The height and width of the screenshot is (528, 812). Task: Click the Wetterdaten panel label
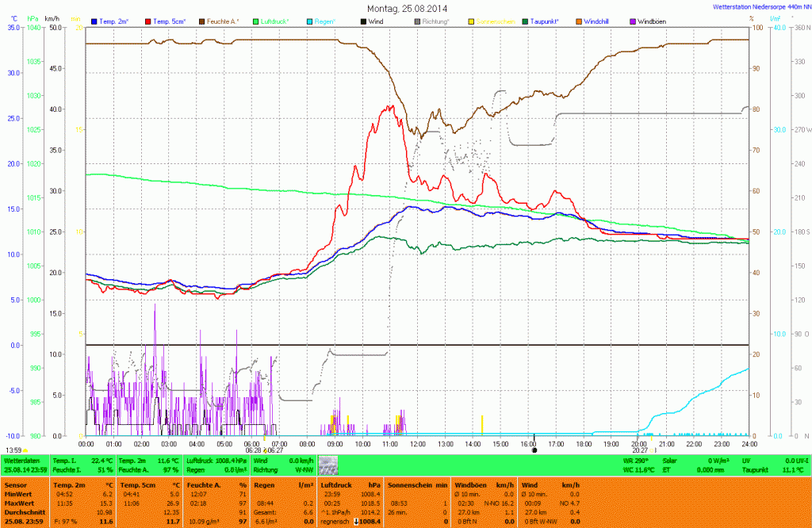click(x=22, y=460)
